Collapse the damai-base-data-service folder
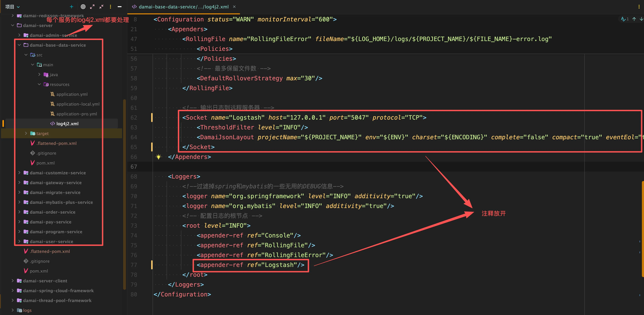644x315 pixels. 19,45
